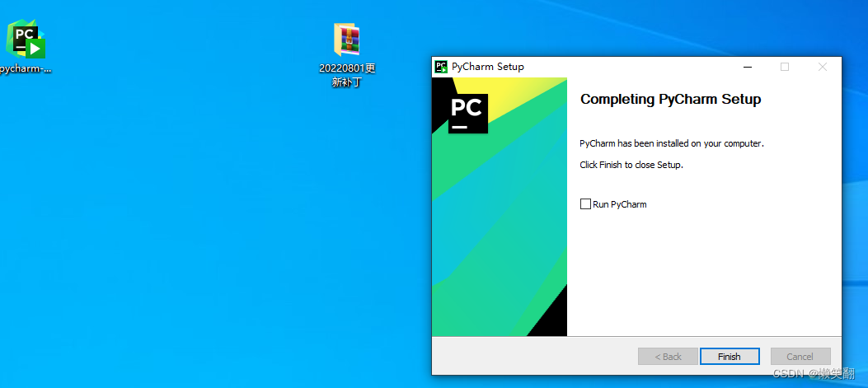Click the PC logo in the setup banner
The width and height of the screenshot is (868, 388).
point(467,114)
